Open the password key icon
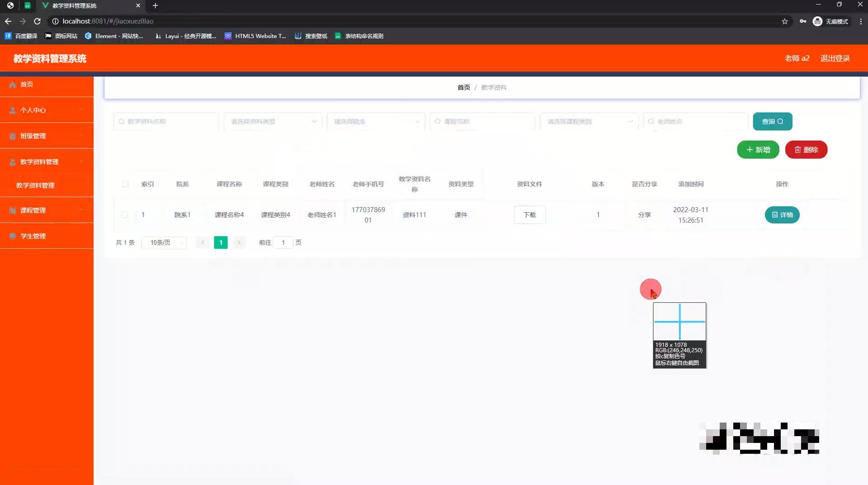The width and height of the screenshot is (868, 485). tap(803, 21)
